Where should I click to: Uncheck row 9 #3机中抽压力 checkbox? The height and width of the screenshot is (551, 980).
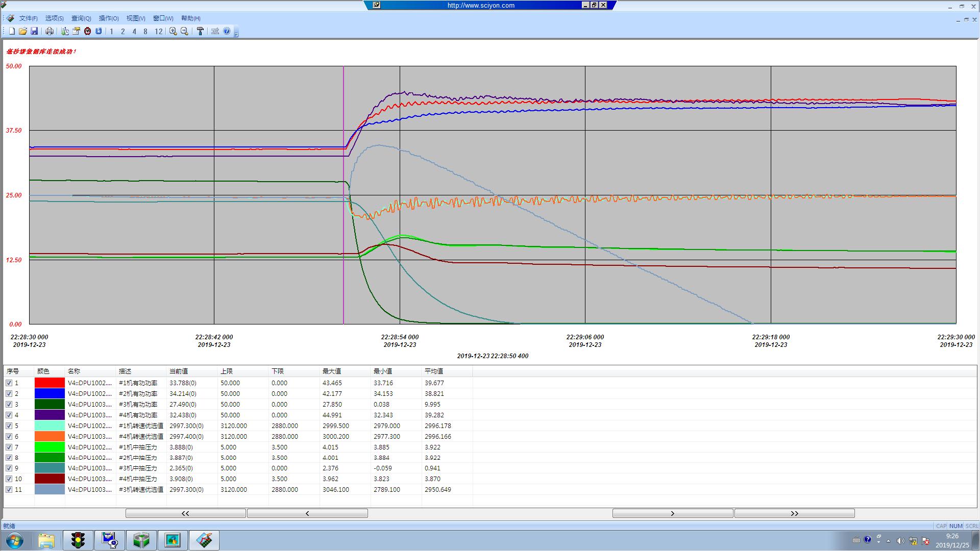coord(9,468)
